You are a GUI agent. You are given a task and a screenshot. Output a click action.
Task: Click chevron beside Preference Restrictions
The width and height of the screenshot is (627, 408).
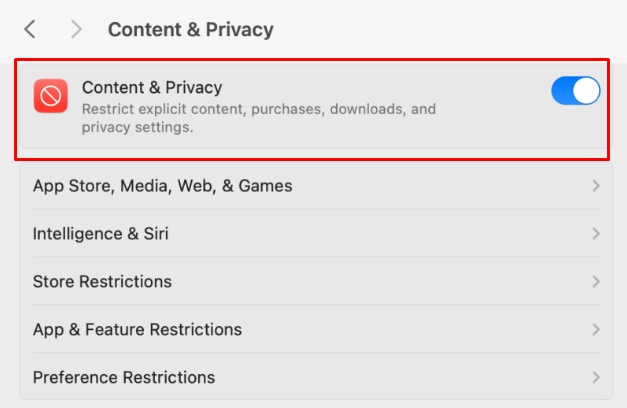click(x=596, y=377)
